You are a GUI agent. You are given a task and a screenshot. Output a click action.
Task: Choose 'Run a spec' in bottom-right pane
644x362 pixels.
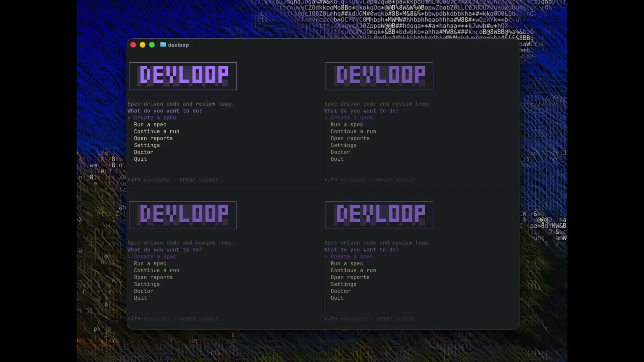coord(347,264)
